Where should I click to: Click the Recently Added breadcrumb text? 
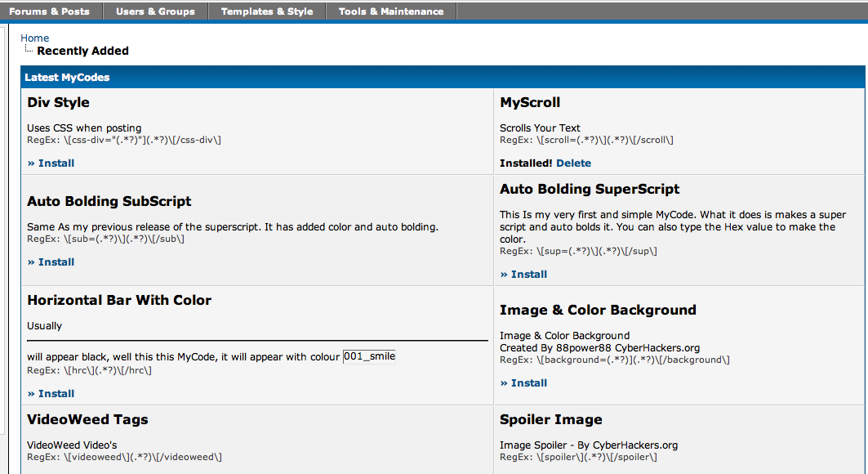click(x=82, y=51)
